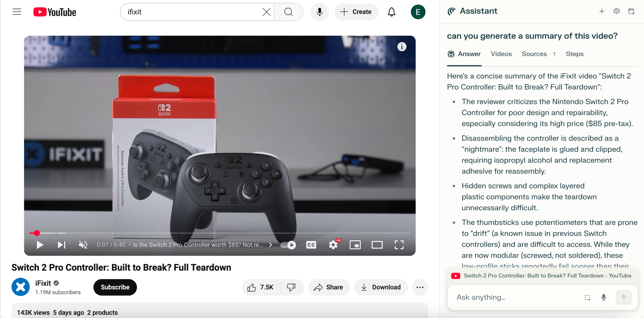The width and height of the screenshot is (644, 318).
Task: Subscribe to the iFixit channel
Action: 115,287
